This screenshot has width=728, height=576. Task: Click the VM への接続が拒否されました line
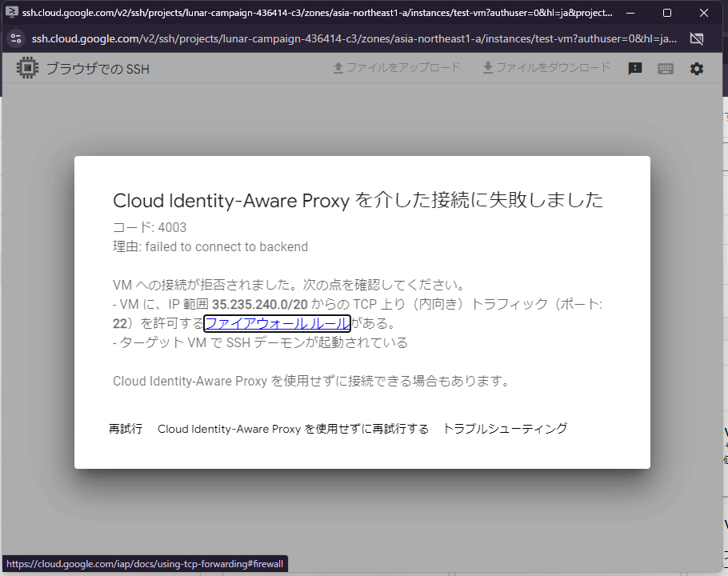(289, 285)
